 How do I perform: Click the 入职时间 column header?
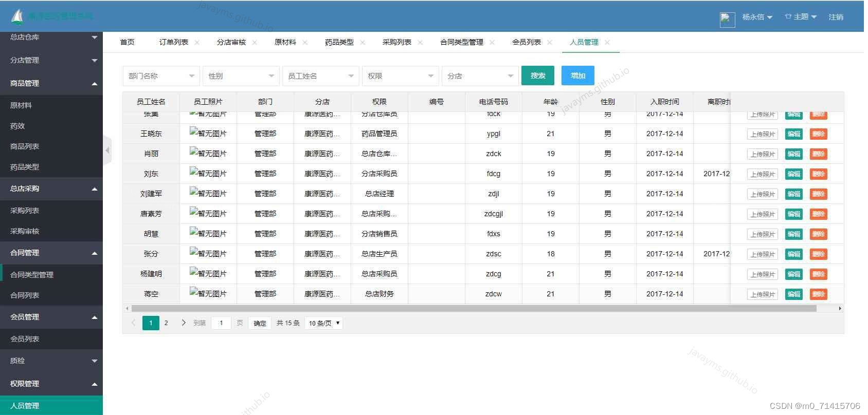click(664, 102)
